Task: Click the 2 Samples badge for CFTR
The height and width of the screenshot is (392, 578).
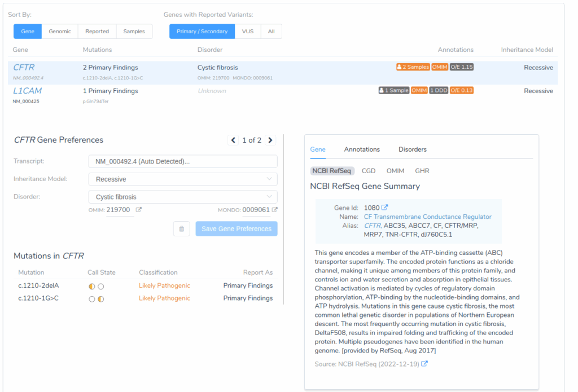Action: click(x=413, y=67)
